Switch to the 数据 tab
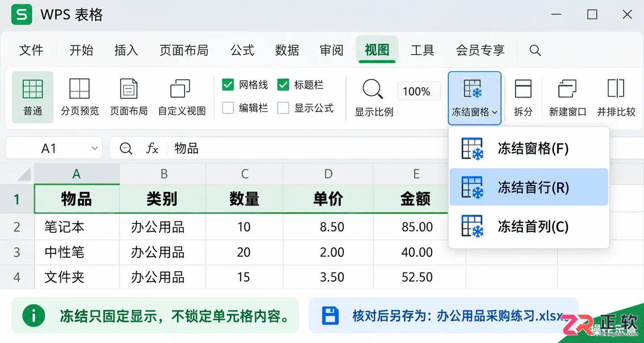Screen dimensions: 644x343 [287, 50]
